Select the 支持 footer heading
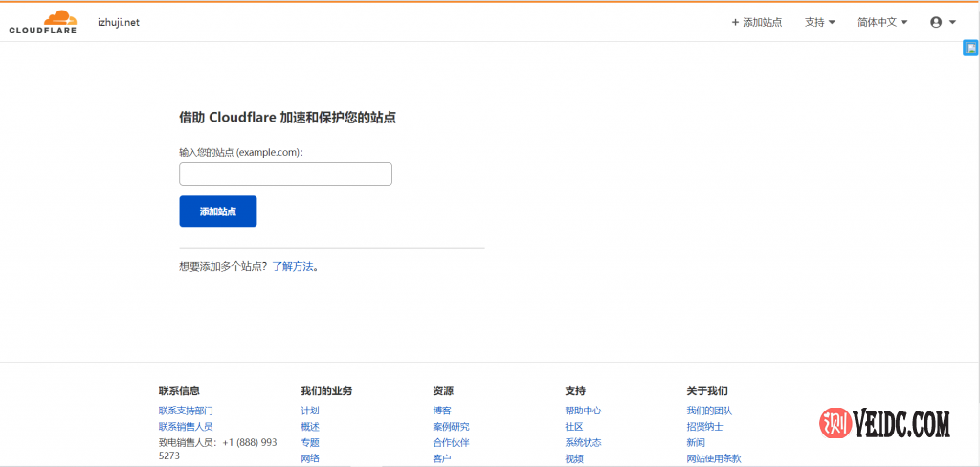980x467 pixels. 575,390
